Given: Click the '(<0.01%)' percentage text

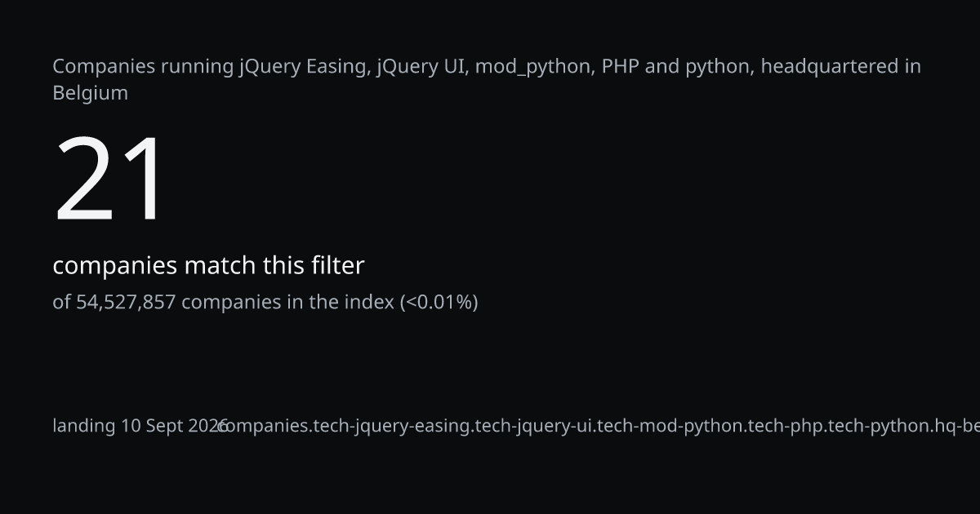Looking at the screenshot, I should coord(439,302).
